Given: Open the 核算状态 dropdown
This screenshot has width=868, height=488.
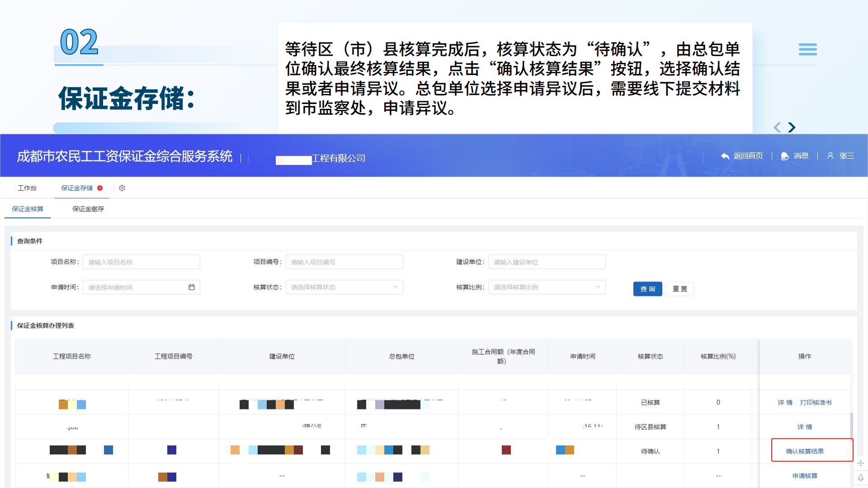Looking at the screenshot, I should point(344,287).
